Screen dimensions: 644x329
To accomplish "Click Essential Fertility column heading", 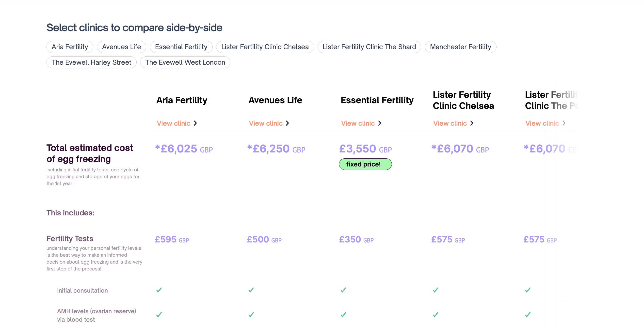I will tap(377, 100).
